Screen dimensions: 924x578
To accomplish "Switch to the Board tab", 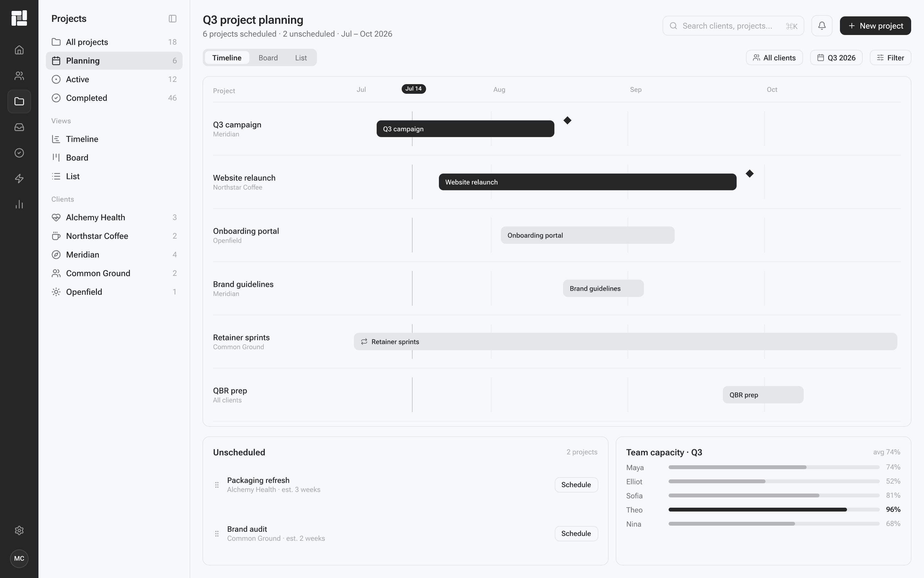I will pos(268,58).
